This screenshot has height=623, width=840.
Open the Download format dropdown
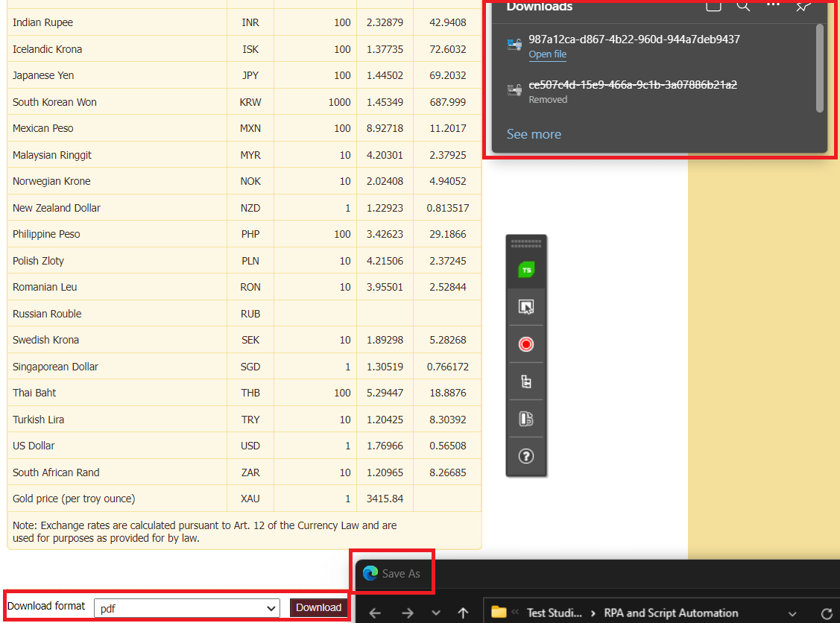(187, 609)
